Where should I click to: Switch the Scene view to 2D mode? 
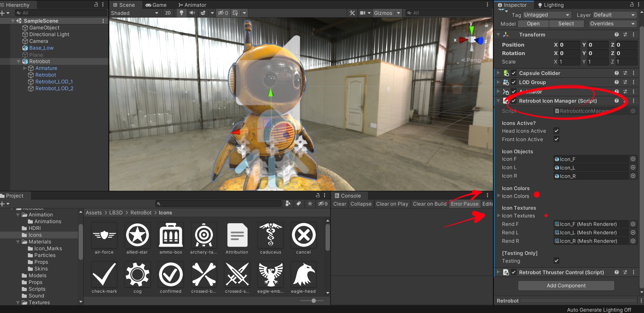click(x=168, y=13)
